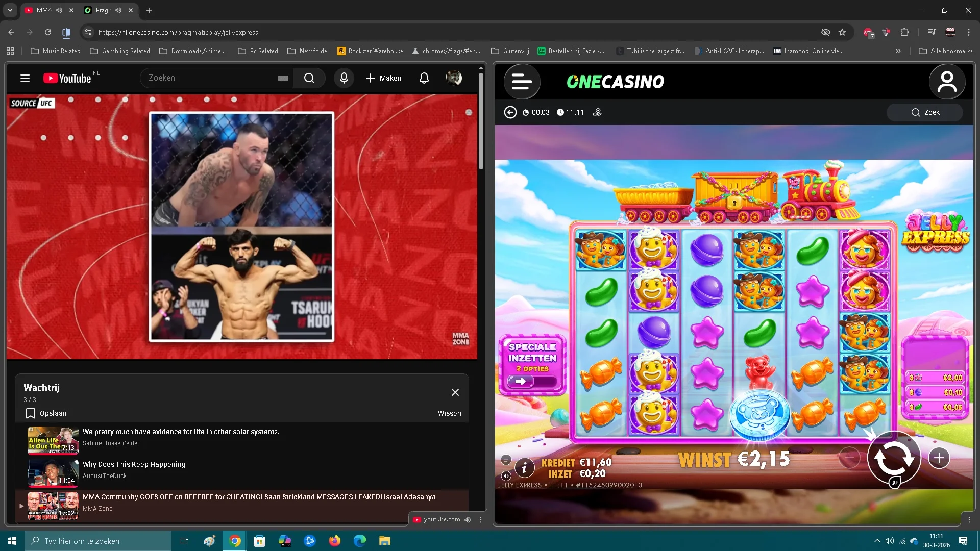Launch Firefox from the taskbar

point(335,541)
